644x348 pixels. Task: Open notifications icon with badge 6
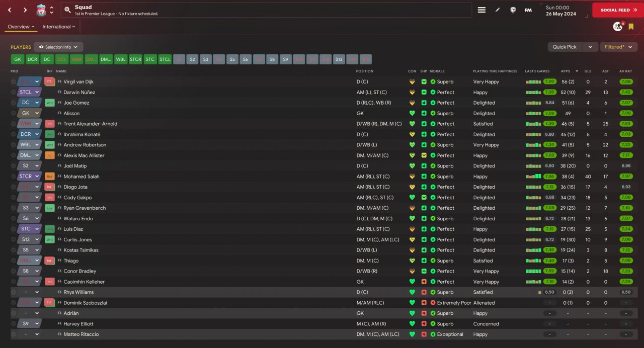point(618,26)
